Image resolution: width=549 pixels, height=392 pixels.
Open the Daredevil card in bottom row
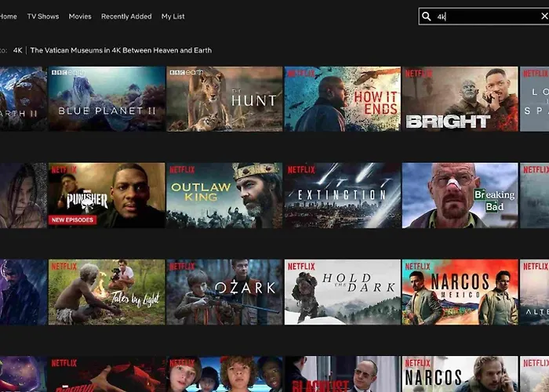tap(107, 374)
